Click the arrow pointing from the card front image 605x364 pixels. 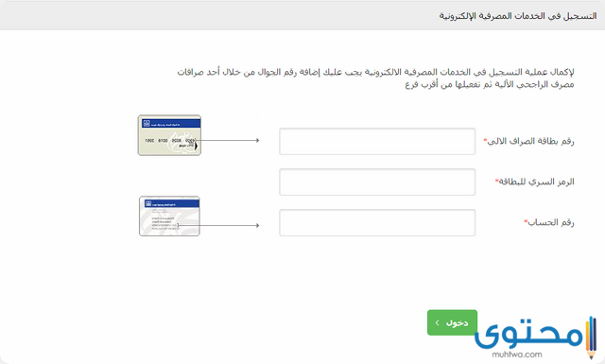(x=227, y=140)
